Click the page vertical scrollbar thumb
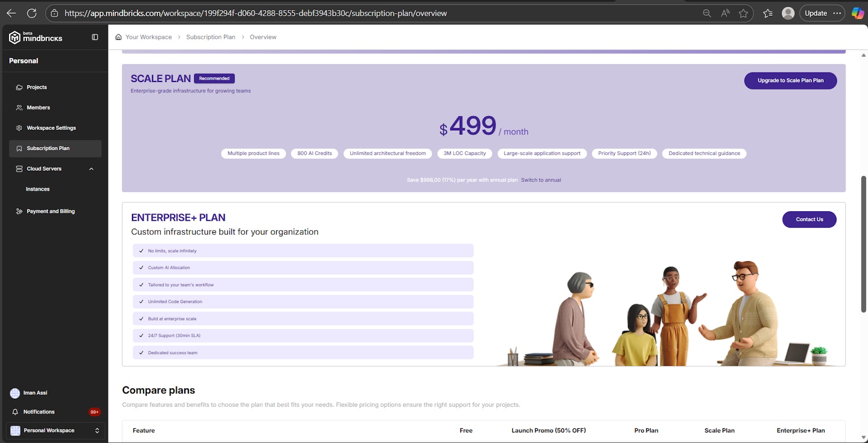This screenshot has width=868, height=443. point(863,244)
